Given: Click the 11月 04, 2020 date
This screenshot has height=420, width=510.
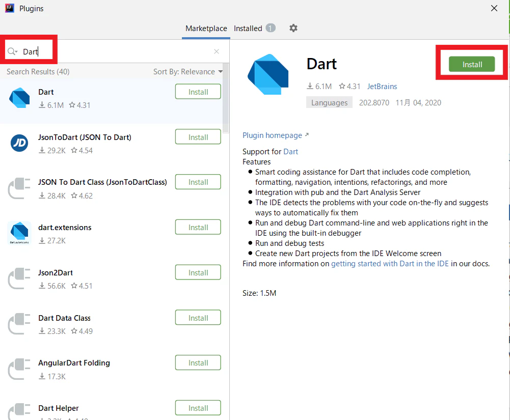Looking at the screenshot, I should coord(418,103).
